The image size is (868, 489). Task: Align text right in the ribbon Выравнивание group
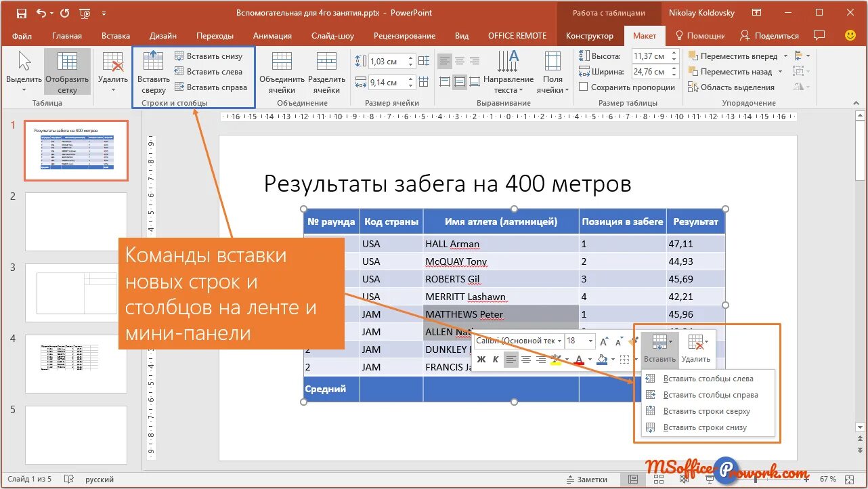click(x=474, y=62)
